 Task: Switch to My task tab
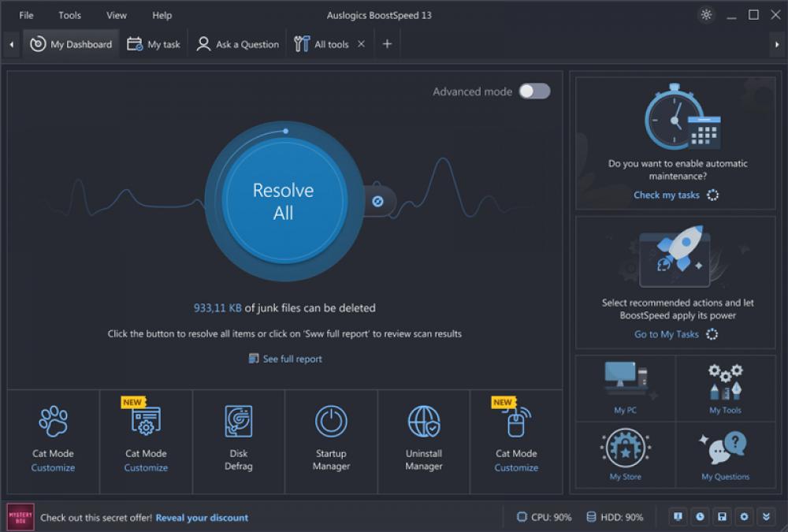(154, 44)
